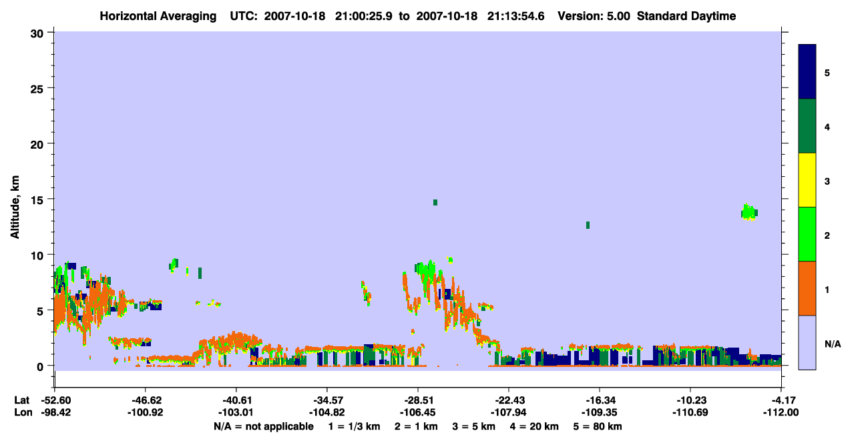Click longitude value -104.82
Screen dimensions: 868x445
327,413
